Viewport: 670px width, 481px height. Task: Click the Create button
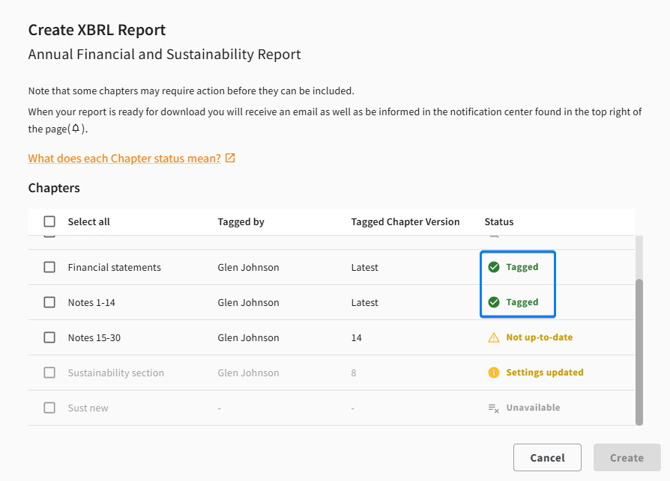(x=626, y=457)
